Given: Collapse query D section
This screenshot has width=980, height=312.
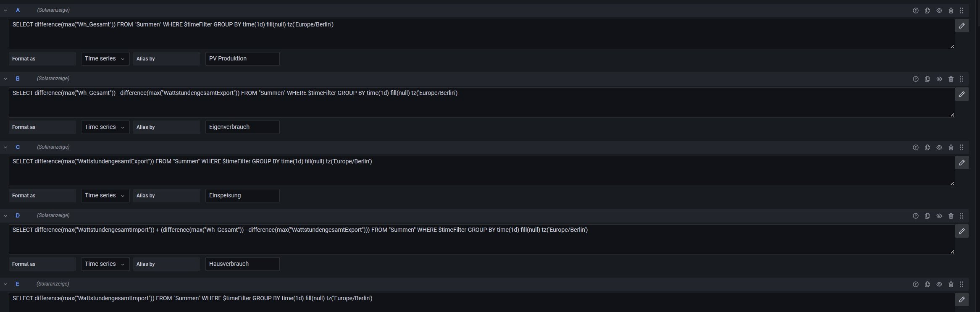Looking at the screenshot, I should [5, 215].
